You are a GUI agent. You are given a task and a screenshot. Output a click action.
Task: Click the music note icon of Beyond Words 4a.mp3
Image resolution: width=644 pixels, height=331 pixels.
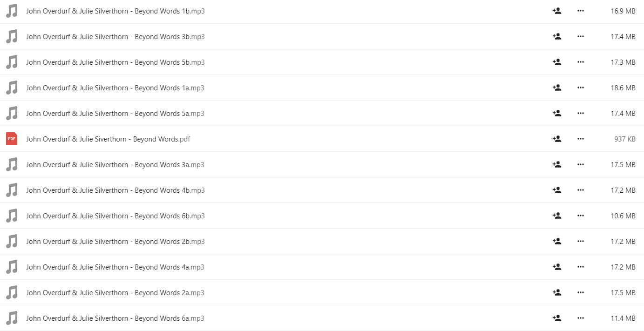(12, 267)
